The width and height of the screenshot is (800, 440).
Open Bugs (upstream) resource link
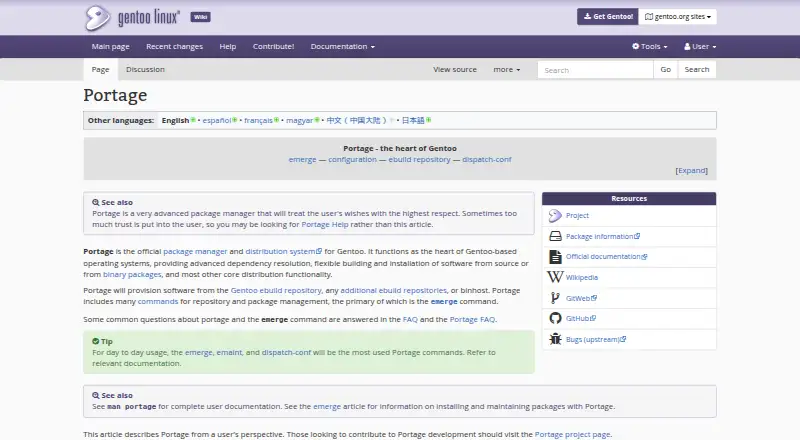(x=593, y=339)
